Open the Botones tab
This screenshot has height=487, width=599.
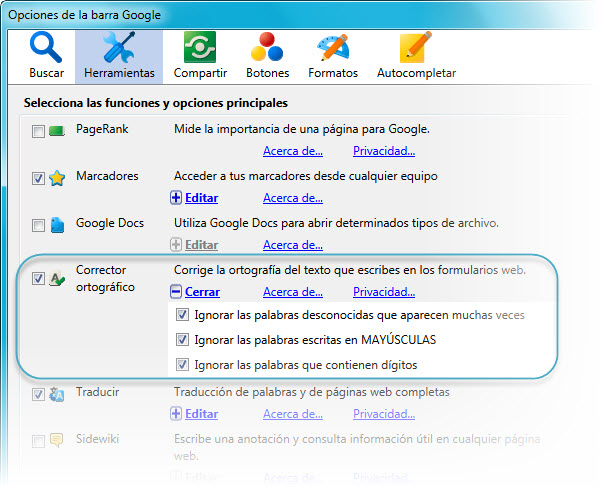[267, 57]
